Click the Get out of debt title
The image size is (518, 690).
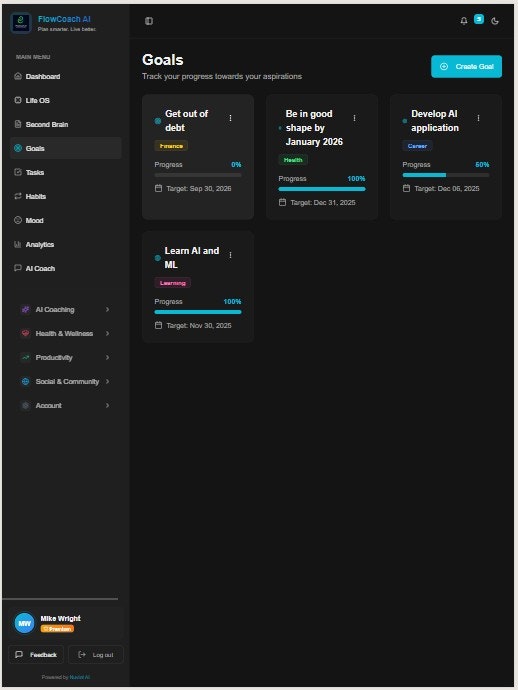click(187, 121)
